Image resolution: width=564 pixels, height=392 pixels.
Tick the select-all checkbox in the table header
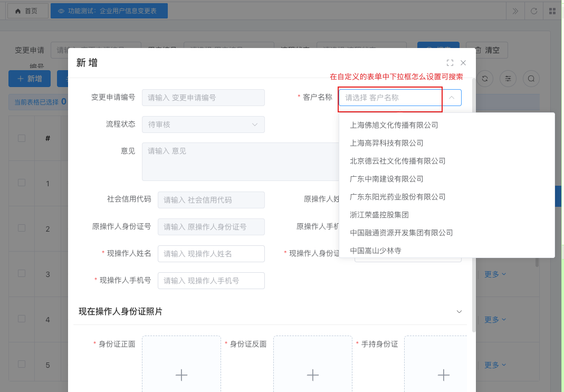(22, 138)
